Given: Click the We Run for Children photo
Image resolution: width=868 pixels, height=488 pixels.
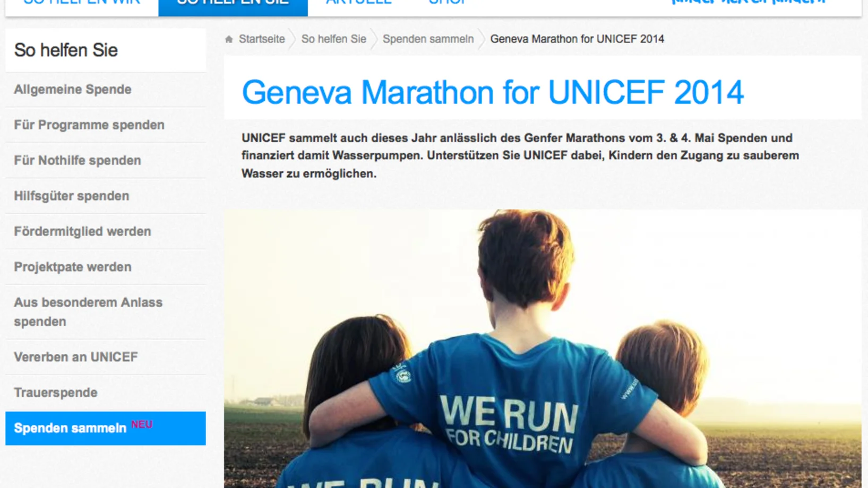Looking at the screenshot, I should pyautogui.click(x=543, y=348).
